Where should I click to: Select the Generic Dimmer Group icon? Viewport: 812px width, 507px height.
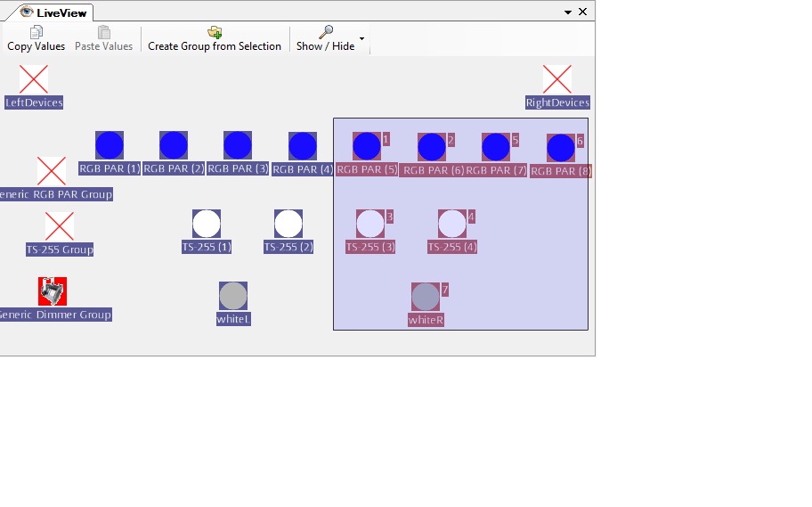pos(53,291)
